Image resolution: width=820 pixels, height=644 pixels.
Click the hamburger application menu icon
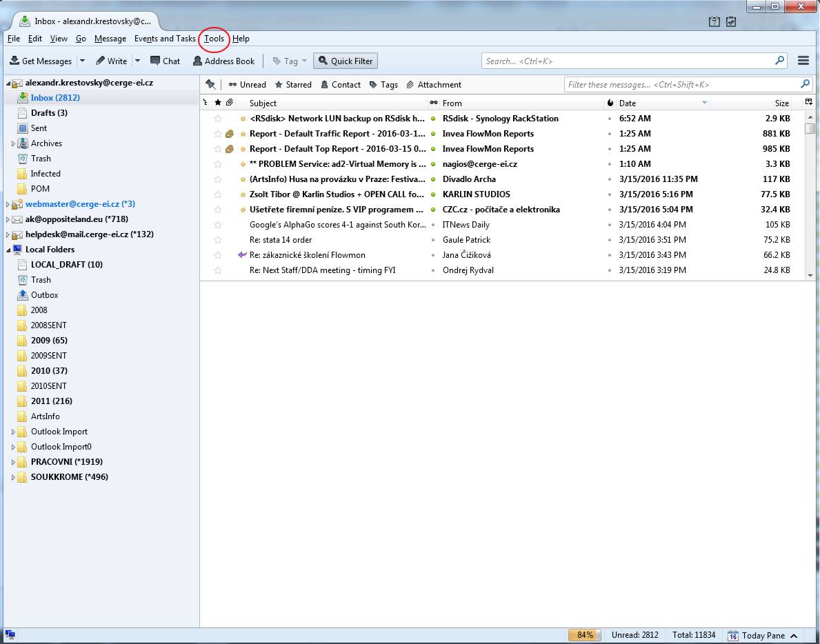pyautogui.click(x=803, y=61)
